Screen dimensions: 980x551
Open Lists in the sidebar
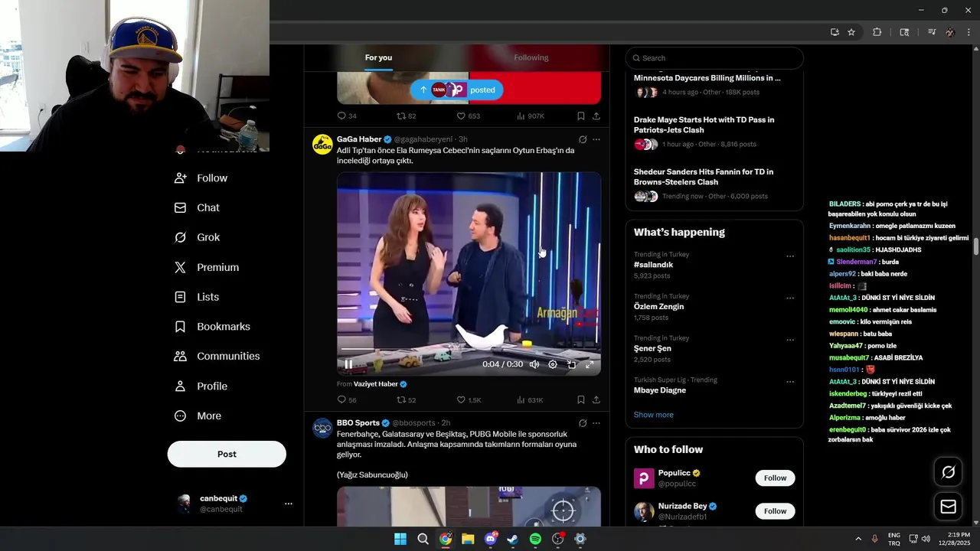click(197, 297)
